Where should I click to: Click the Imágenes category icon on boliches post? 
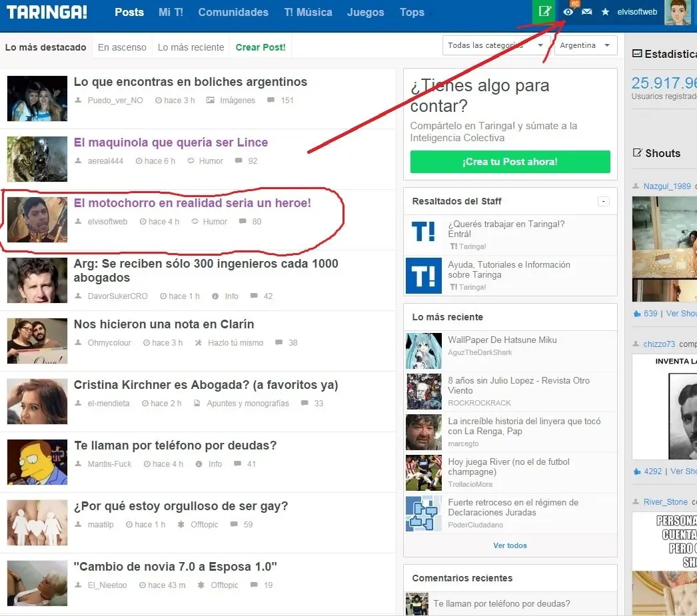click(211, 101)
